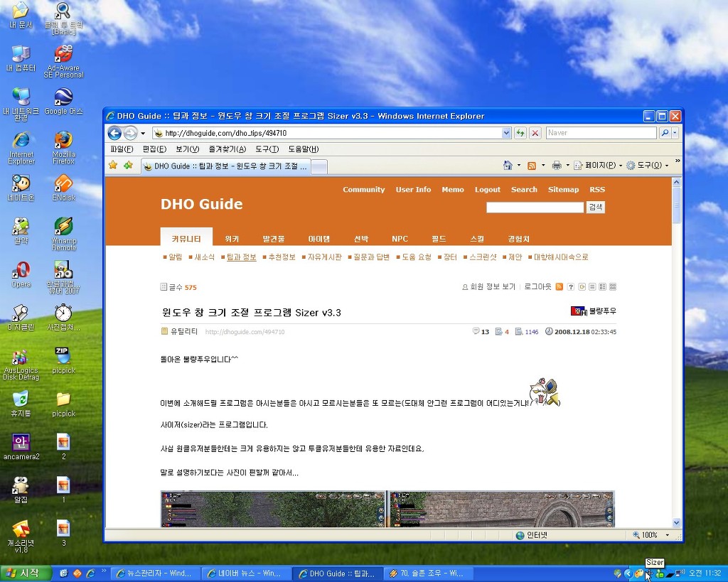
Task: Click the Add to Favorites star-plus icon
Action: point(128,165)
